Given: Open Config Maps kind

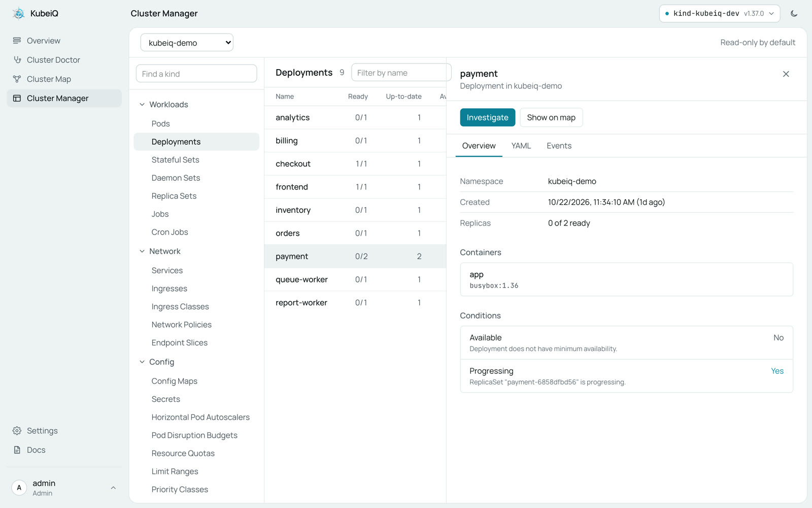Looking at the screenshot, I should pyautogui.click(x=196, y=381).
